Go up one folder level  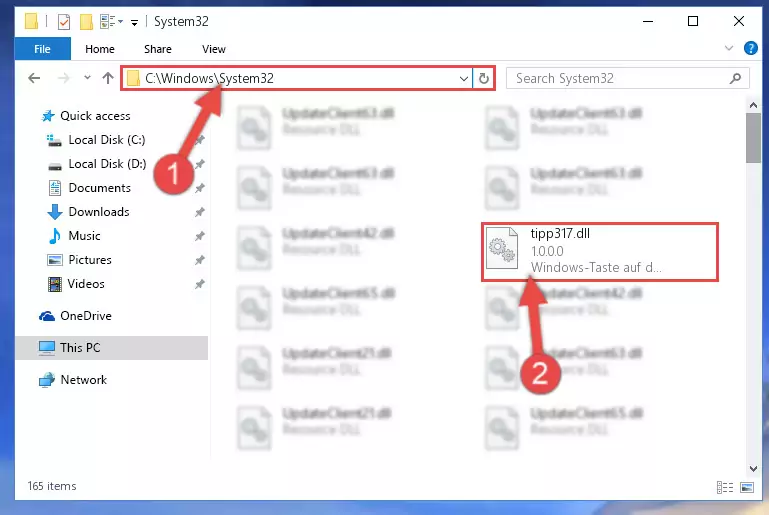point(108,78)
